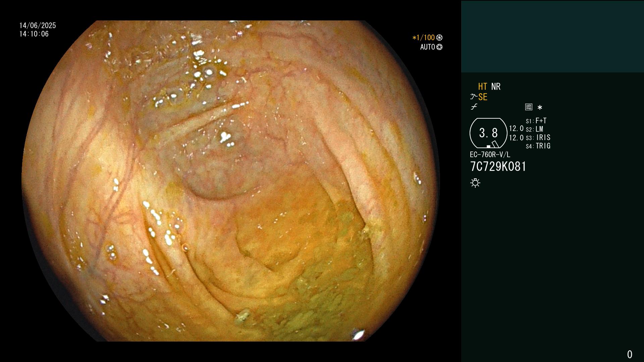Select the S1: F+T switch assignment
The image size is (644, 362).
click(536, 121)
